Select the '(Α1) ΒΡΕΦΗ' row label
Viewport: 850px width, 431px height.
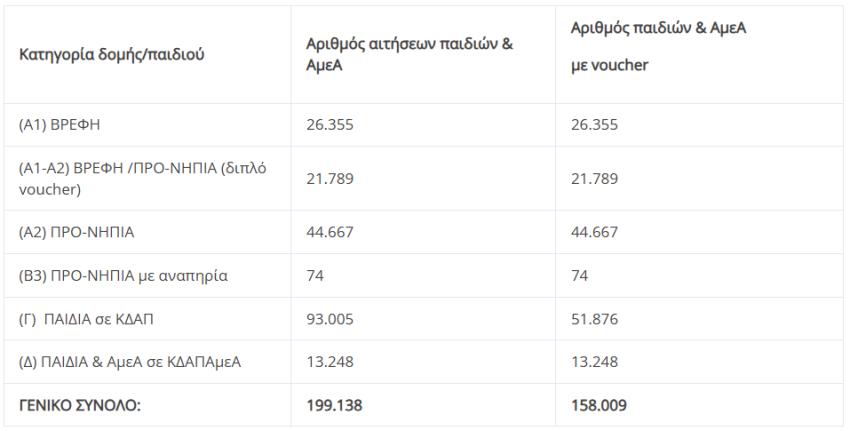point(60,125)
